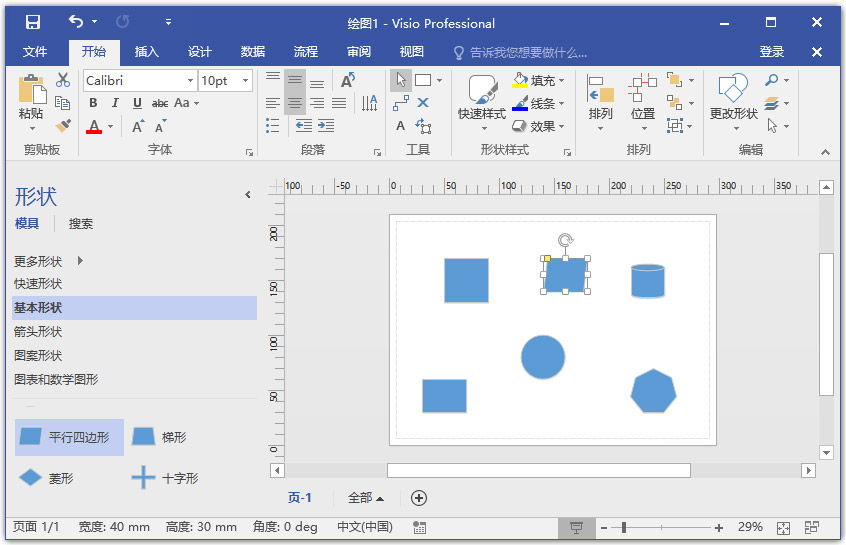Decrease paragraph indent
The image size is (846, 545).
tap(304, 126)
